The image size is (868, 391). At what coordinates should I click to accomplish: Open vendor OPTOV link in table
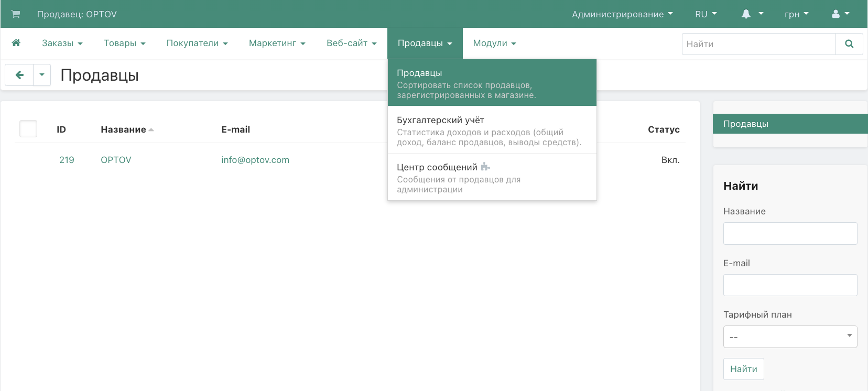(x=116, y=160)
